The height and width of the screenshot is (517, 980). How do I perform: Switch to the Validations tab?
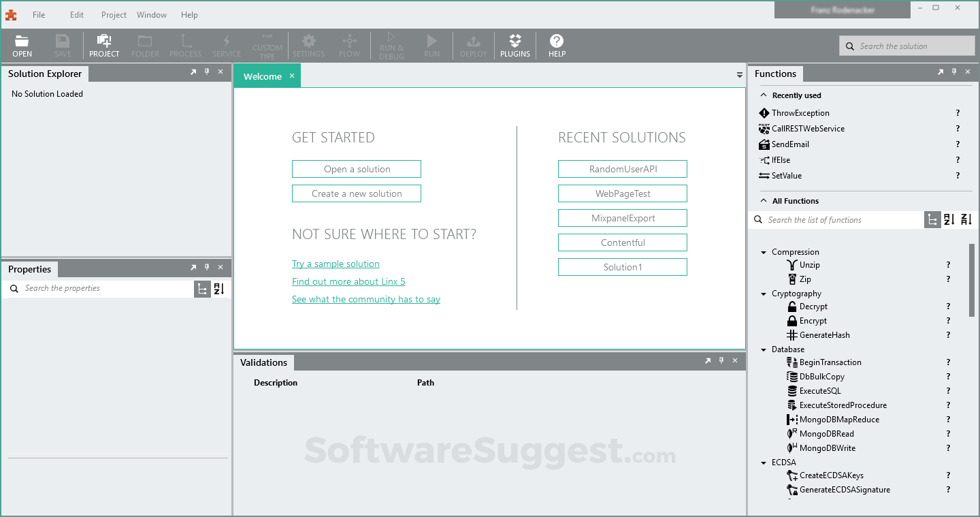263,362
